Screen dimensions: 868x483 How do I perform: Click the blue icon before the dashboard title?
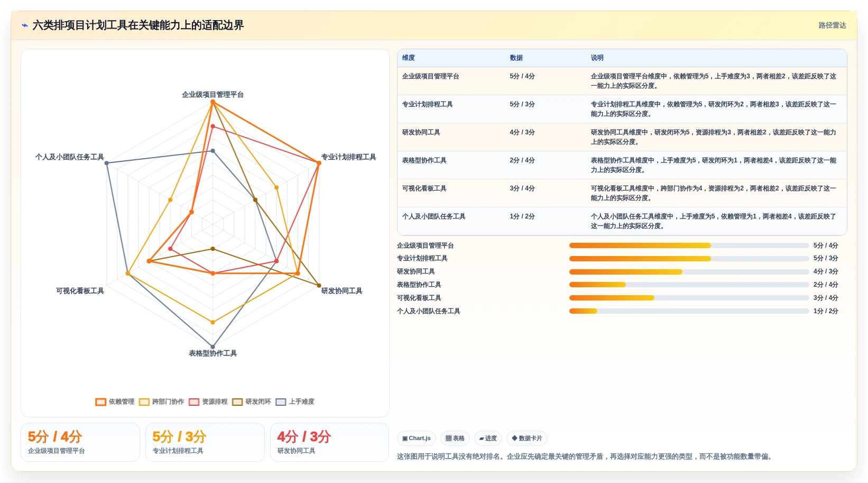click(24, 25)
